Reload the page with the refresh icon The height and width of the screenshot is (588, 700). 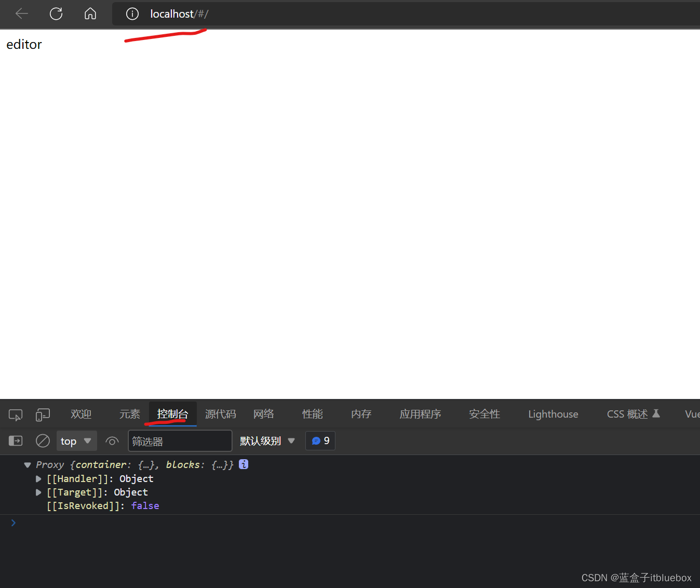coord(56,14)
